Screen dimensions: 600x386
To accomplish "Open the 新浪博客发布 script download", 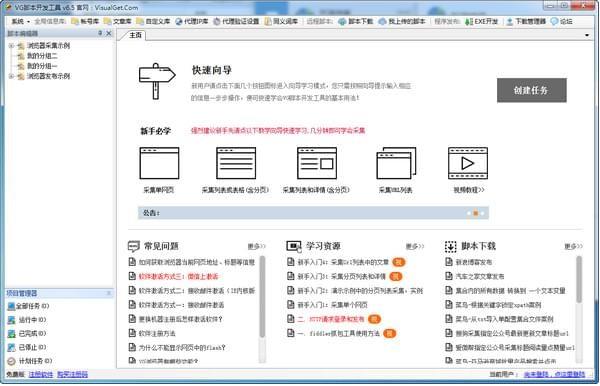I will 473,262.
